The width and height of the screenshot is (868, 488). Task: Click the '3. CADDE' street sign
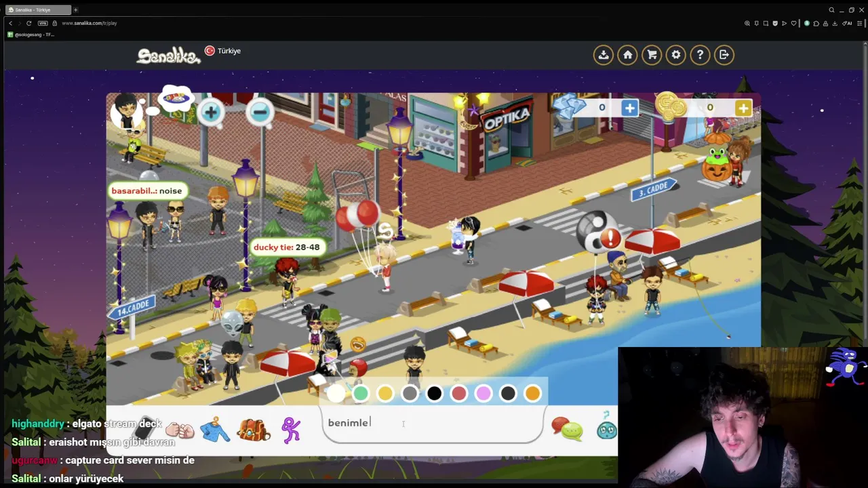pyautogui.click(x=654, y=189)
